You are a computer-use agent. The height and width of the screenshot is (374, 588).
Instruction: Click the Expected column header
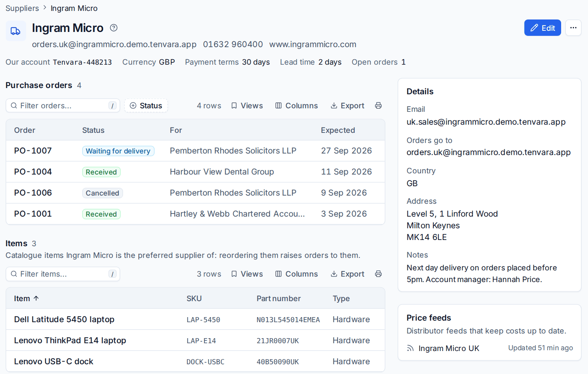(338, 130)
